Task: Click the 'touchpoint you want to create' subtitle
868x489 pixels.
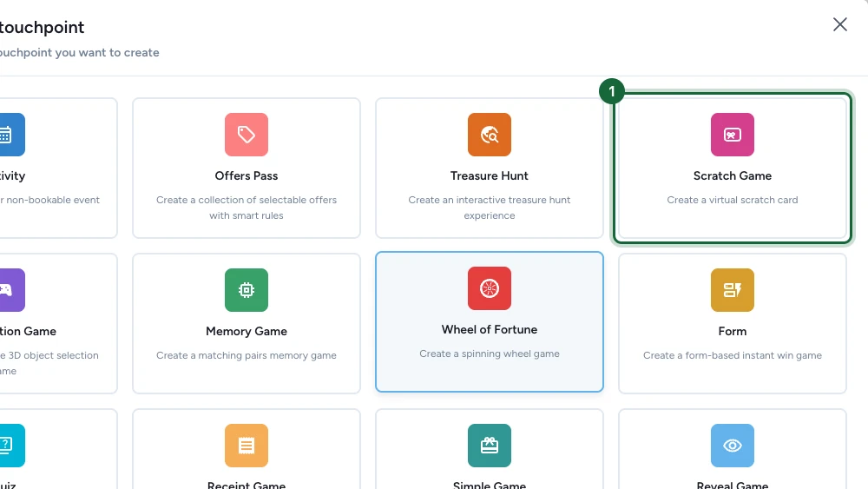Action: click(80, 53)
